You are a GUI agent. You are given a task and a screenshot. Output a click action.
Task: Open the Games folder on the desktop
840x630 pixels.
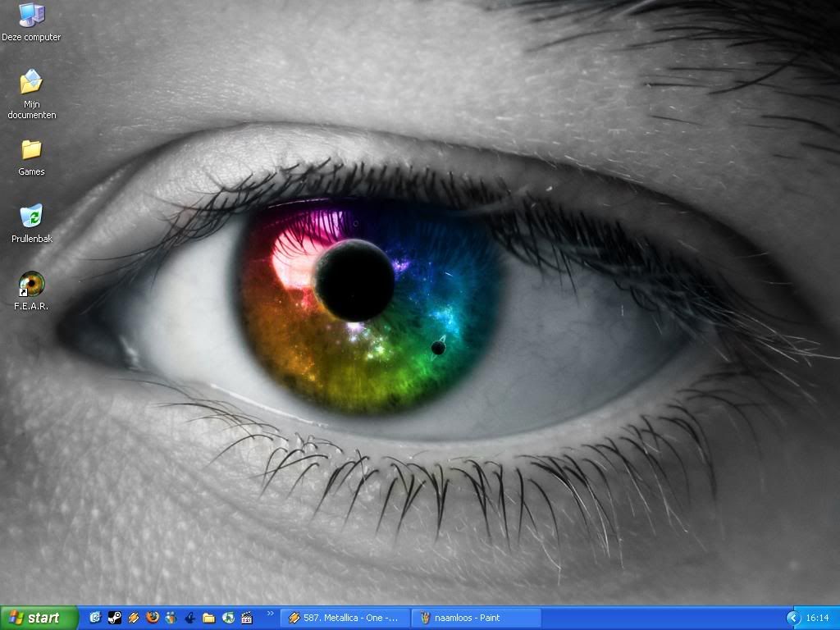[x=32, y=158]
